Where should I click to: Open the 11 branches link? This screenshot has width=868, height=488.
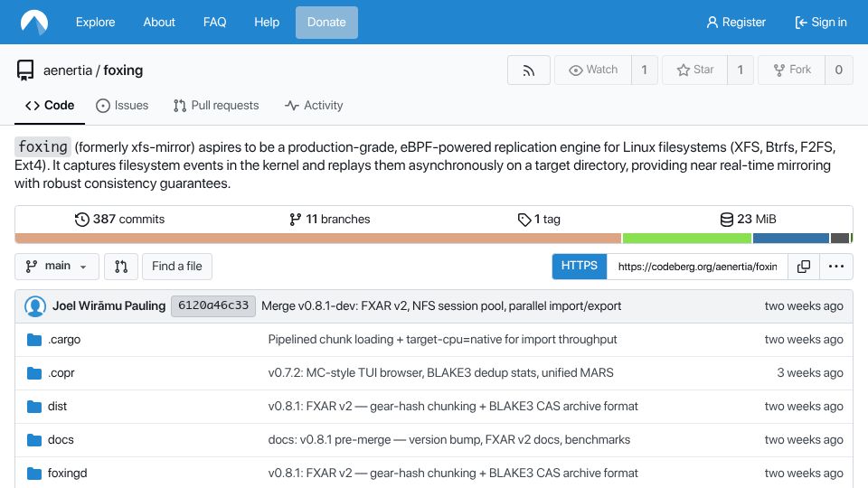(x=329, y=220)
